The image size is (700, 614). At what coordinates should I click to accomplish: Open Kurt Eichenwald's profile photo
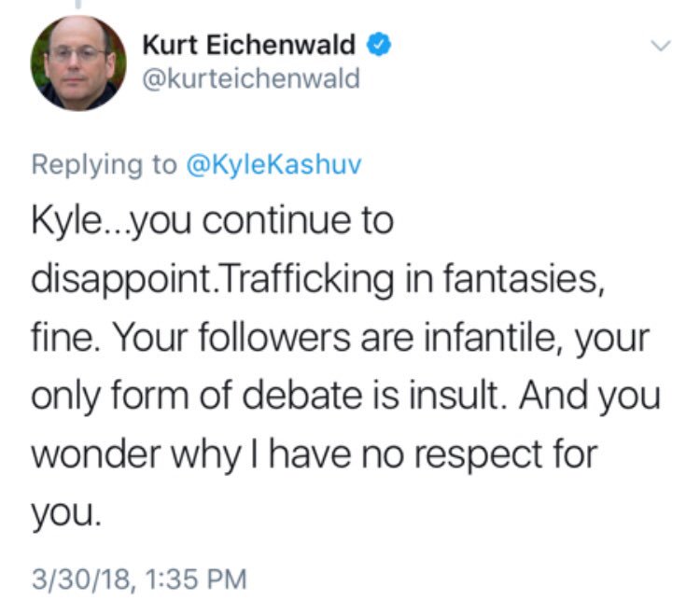click(x=78, y=63)
